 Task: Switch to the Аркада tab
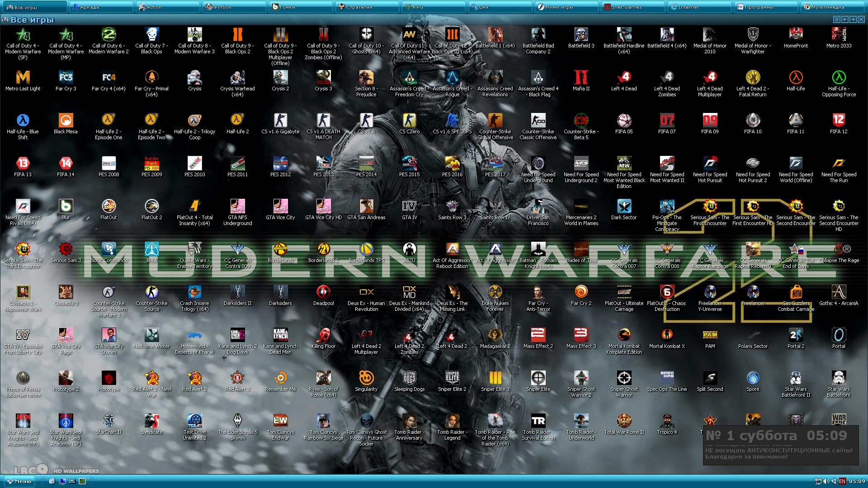pyautogui.click(x=101, y=7)
